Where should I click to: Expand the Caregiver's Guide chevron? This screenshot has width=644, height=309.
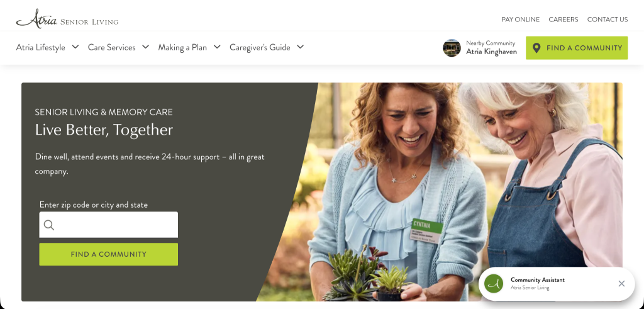300,47
